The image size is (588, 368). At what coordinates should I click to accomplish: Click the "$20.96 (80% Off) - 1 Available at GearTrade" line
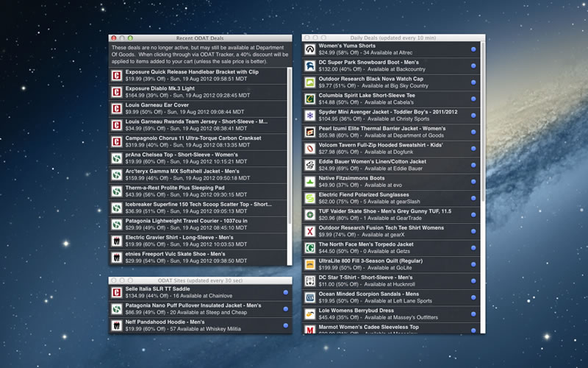(x=370, y=218)
